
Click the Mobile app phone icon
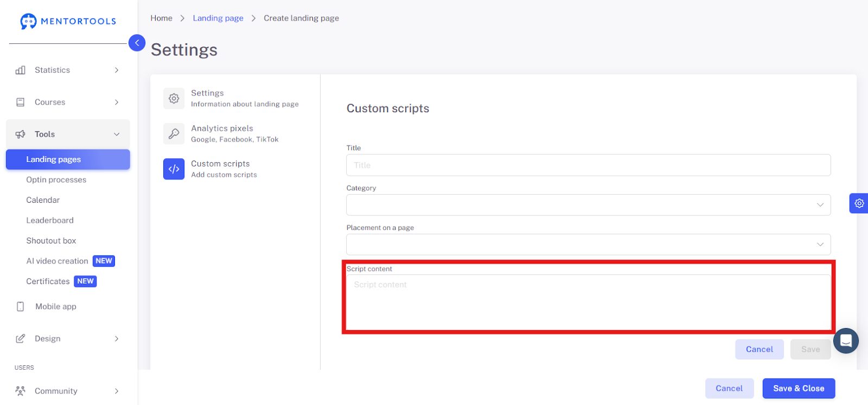[x=21, y=306]
